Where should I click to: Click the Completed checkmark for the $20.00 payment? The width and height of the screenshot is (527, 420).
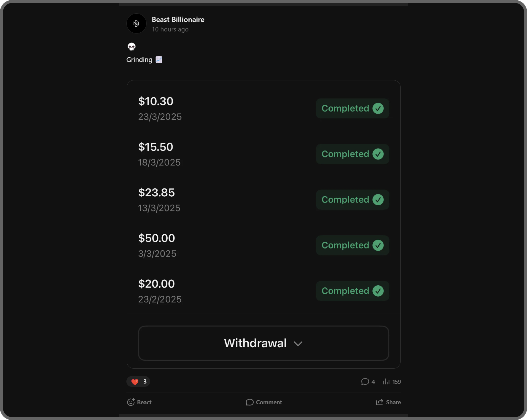(x=378, y=291)
